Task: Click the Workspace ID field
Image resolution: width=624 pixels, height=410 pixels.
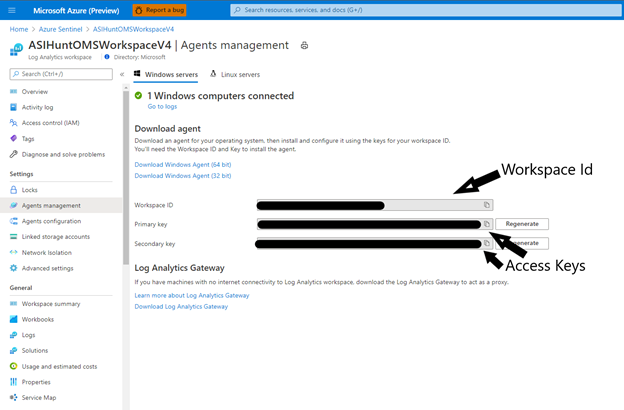Action: (x=375, y=205)
